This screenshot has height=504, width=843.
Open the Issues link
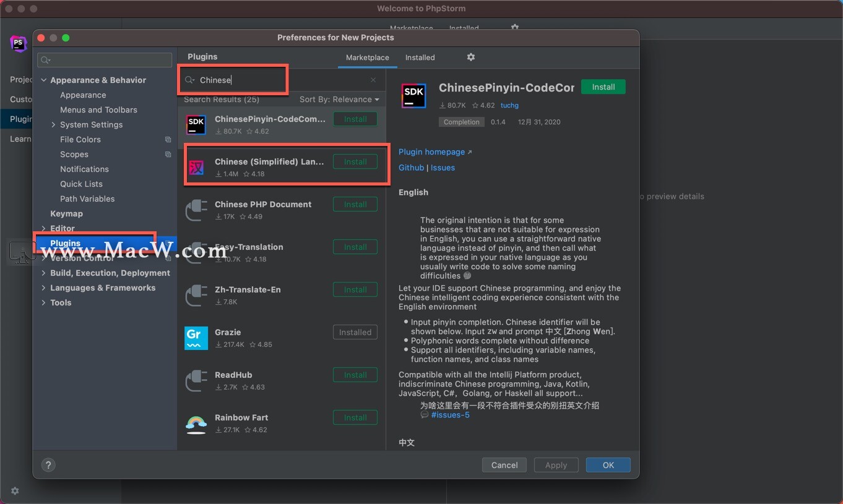tap(443, 168)
